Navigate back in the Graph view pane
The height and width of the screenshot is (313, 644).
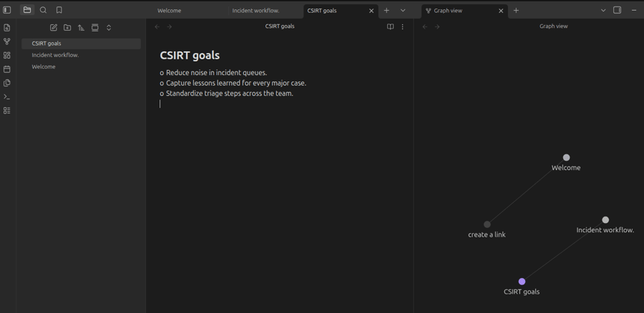pyautogui.click(x=425, y=26)
